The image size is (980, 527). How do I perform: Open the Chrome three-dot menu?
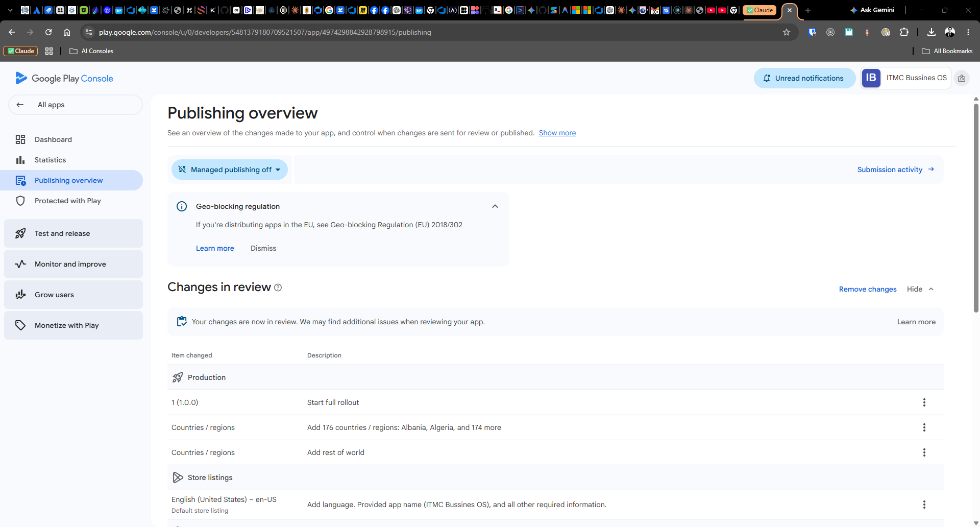pos(968,32)
